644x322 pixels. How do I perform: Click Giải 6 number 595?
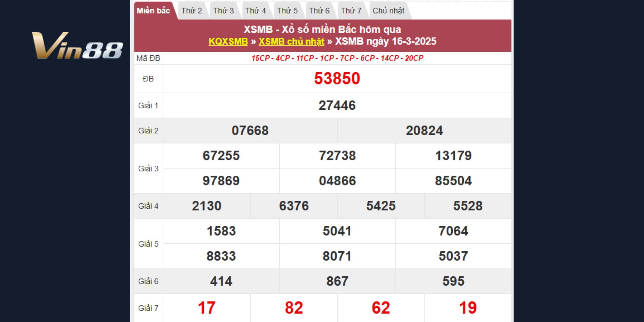click(454, 281)
